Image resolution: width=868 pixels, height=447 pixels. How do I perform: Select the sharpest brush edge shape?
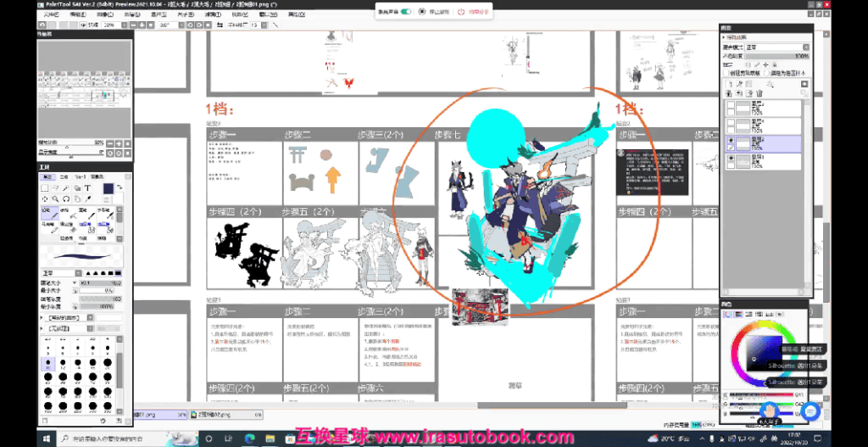pos(88,273)
